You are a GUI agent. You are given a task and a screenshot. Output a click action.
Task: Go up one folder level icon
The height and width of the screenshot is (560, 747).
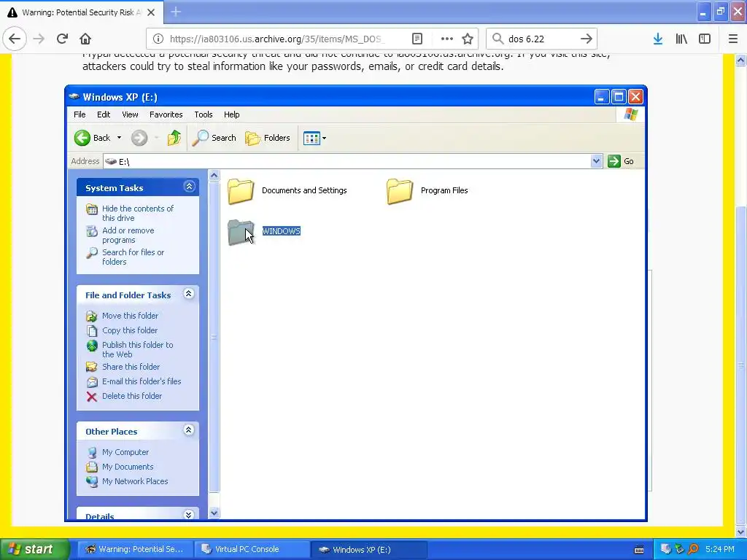tap(174, 138)
